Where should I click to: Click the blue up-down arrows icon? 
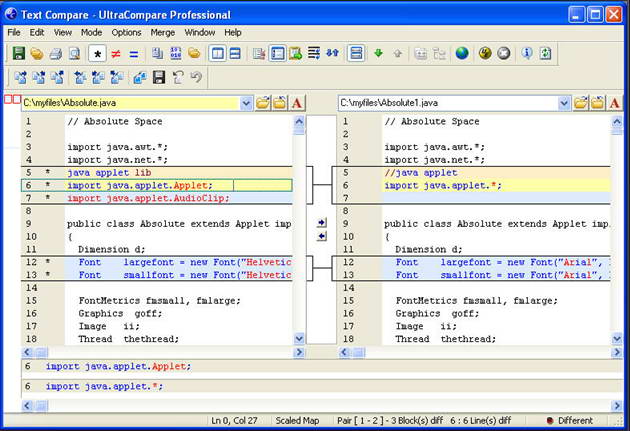coord(332,53)
